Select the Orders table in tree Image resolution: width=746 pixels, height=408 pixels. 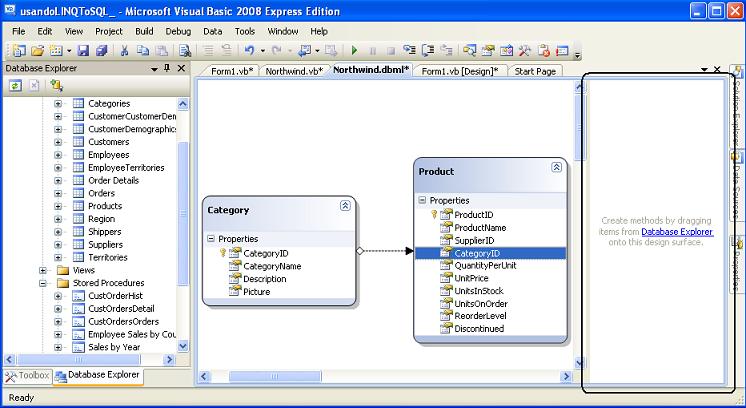pos(101,193)
